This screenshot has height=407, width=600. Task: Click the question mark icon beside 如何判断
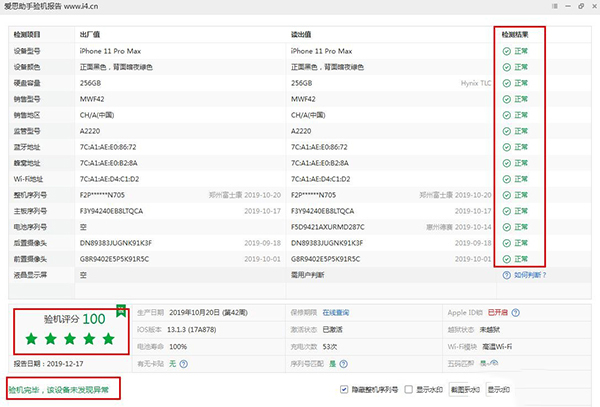tap(507, 274)
